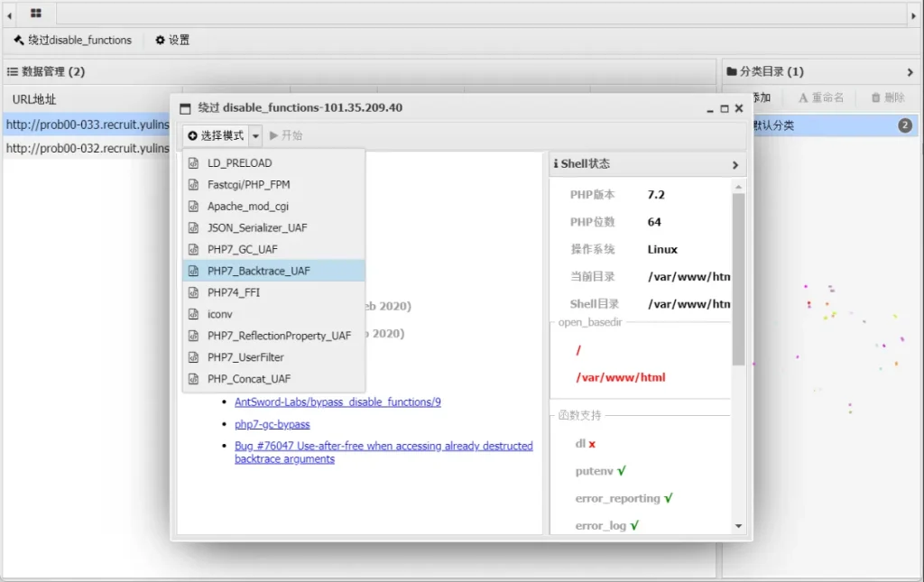Image resolution: width=924 pixels, height=582 pixels.
Task: Minimize the bypass dialog window
Action: (710, 108)
